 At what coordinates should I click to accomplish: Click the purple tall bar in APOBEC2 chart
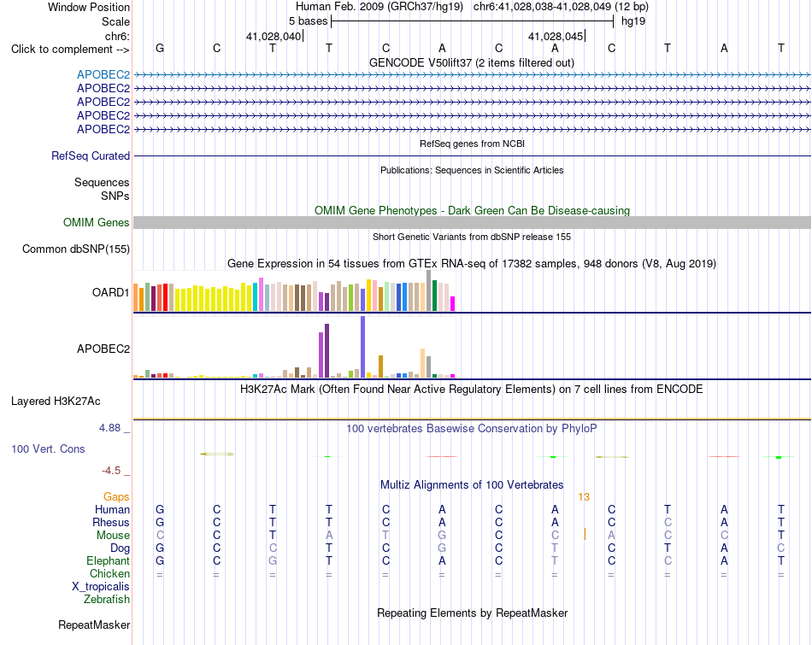(327, 350)
